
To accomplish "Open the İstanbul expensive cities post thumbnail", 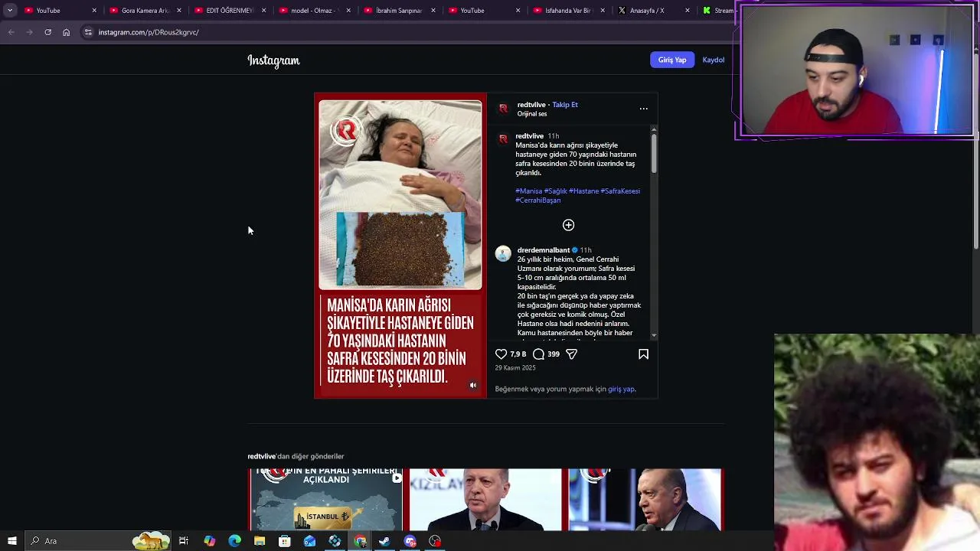I will coord(325,499).
